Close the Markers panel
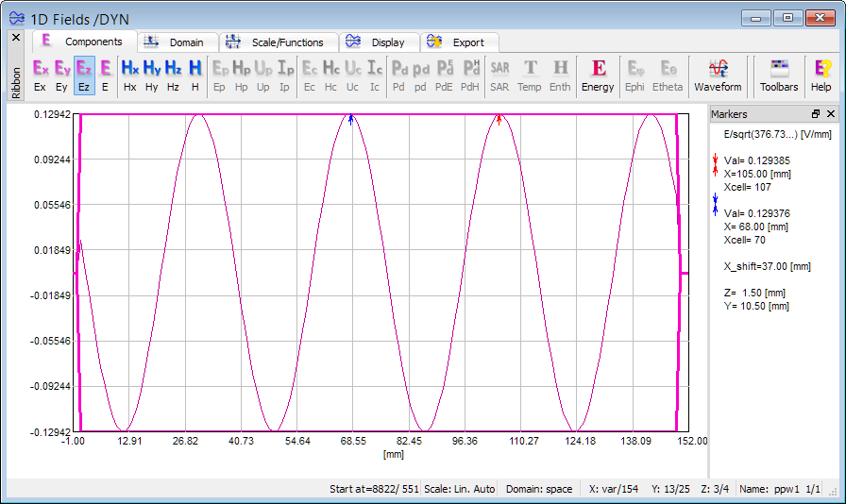The height and width of the screenshot is (504, 846). pyautogui.click(x=831, y=114)
